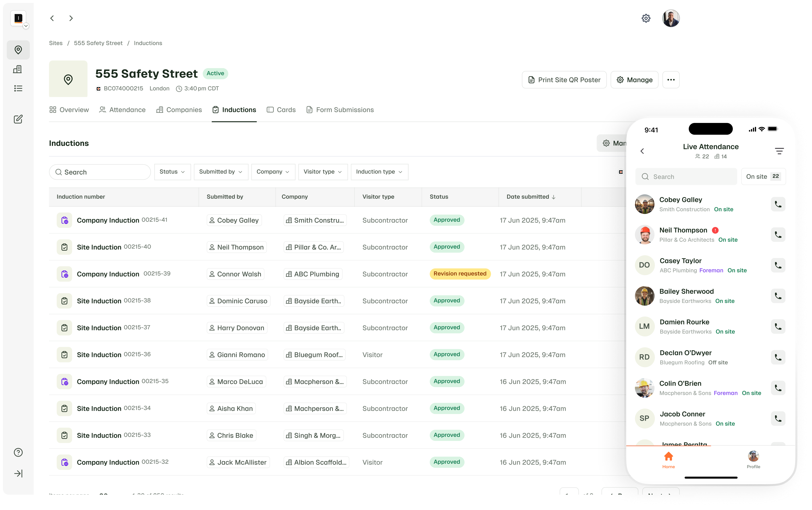Click Albion Scaffold... company chip
Viewport: 812px width, 510px height.
point(316,462)
